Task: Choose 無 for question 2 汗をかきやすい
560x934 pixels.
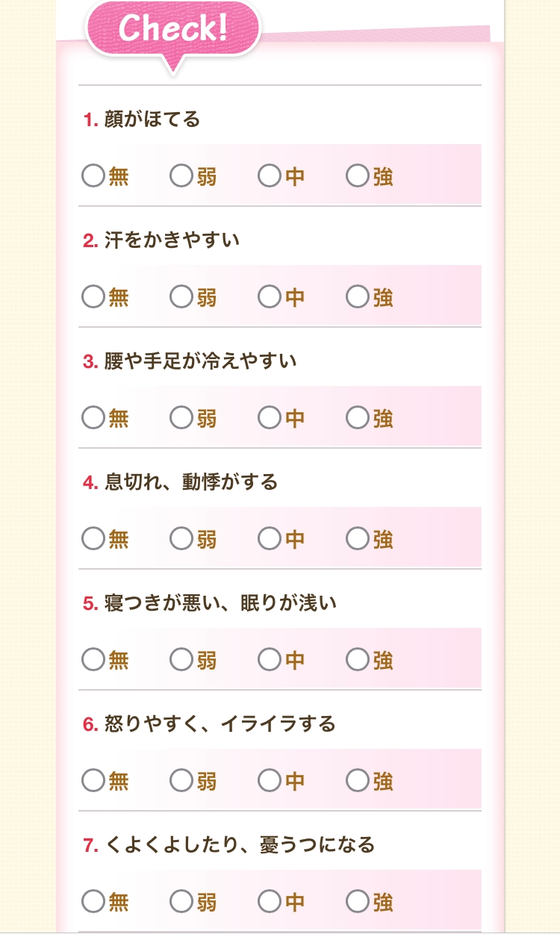Action: click(93, 297)
